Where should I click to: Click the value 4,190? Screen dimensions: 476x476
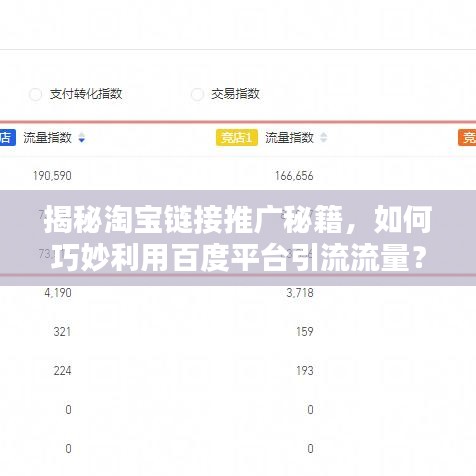58,293
